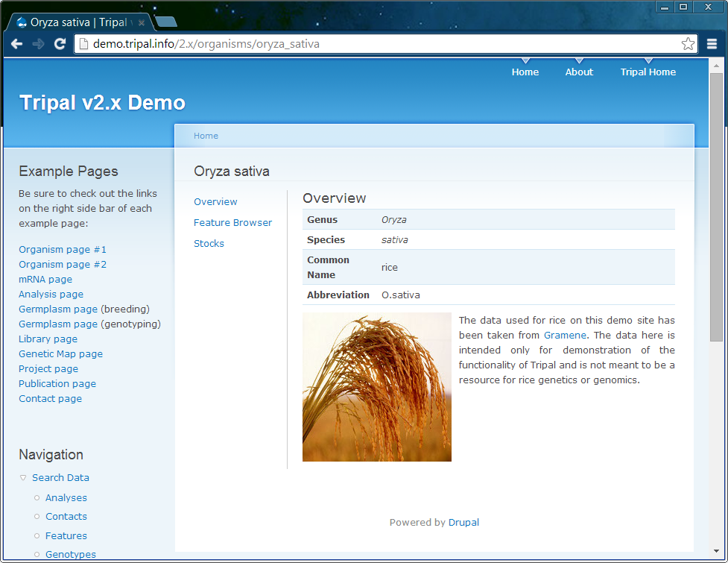Viewport: 728px width, 563px height.
Task: Follow the Gramene link in the description
Action: pyautogui.click(x=565, y=335)
